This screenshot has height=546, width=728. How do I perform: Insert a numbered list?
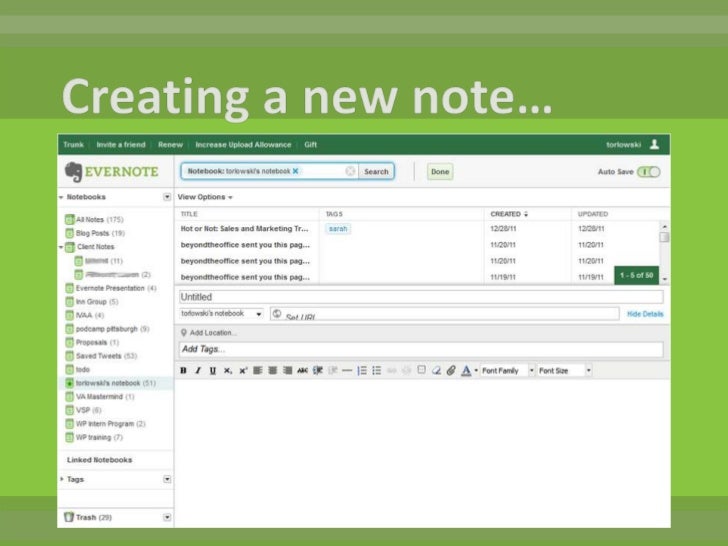[362, 370]
